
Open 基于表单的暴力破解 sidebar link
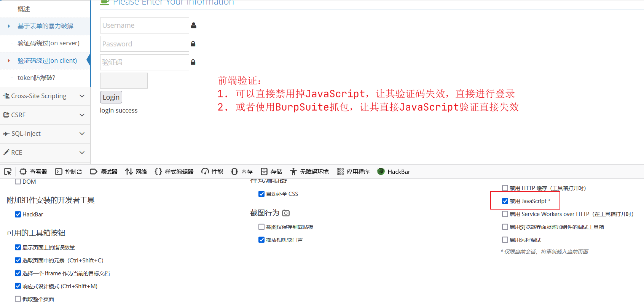click(45, 26)
